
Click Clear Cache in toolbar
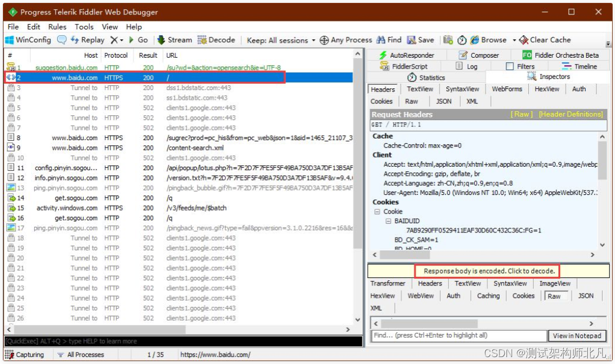tap(545, 40)
